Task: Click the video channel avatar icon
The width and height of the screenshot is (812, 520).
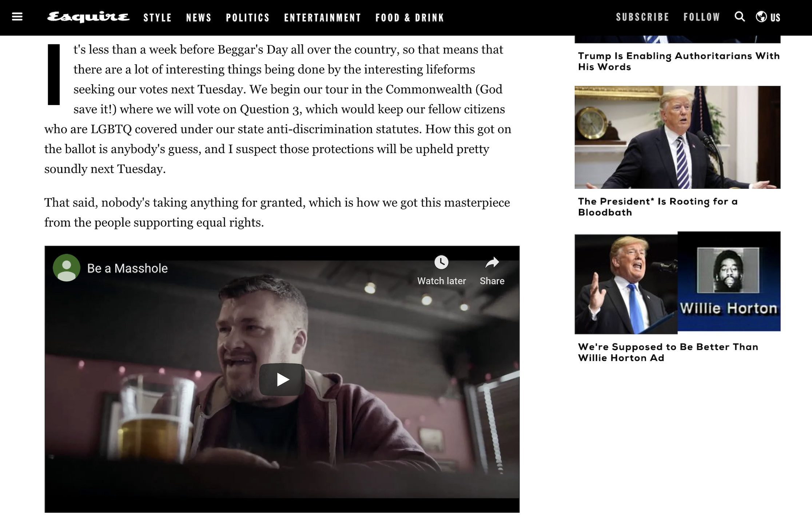Action: pos(67,268)
